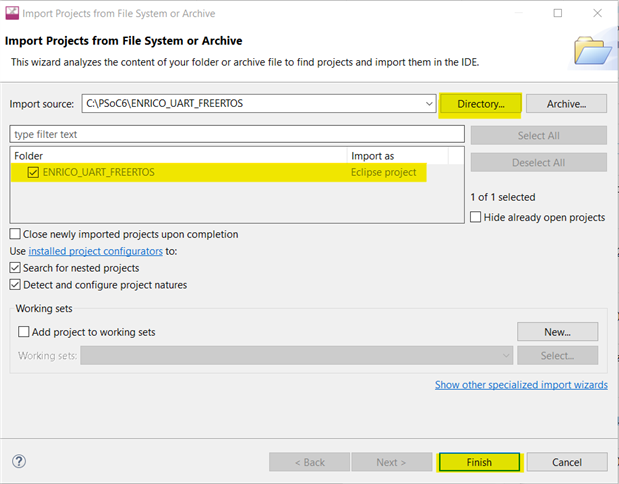Enable Close newly imported projects upon completion

15,234
